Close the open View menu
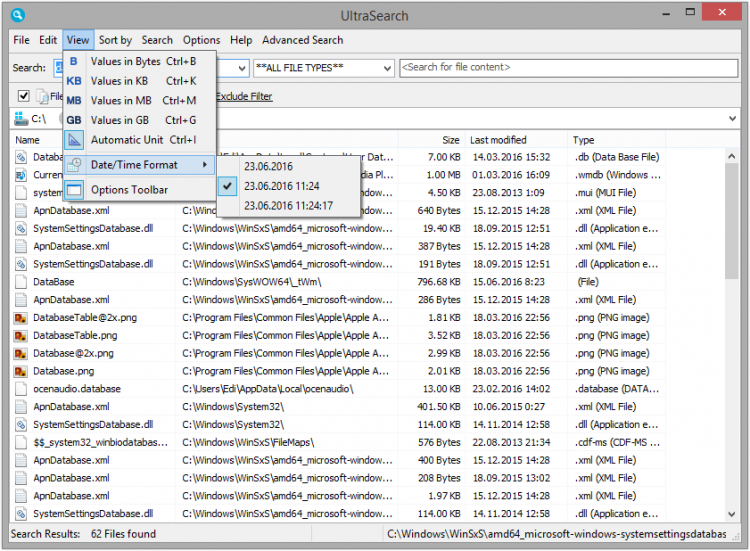The image size is (750, 551). [78, 40]
